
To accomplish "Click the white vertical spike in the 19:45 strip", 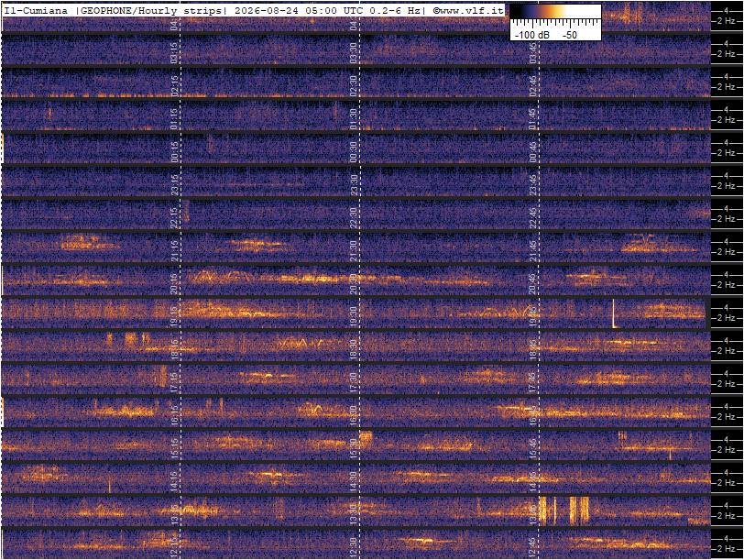I will (x=614, y=313).
